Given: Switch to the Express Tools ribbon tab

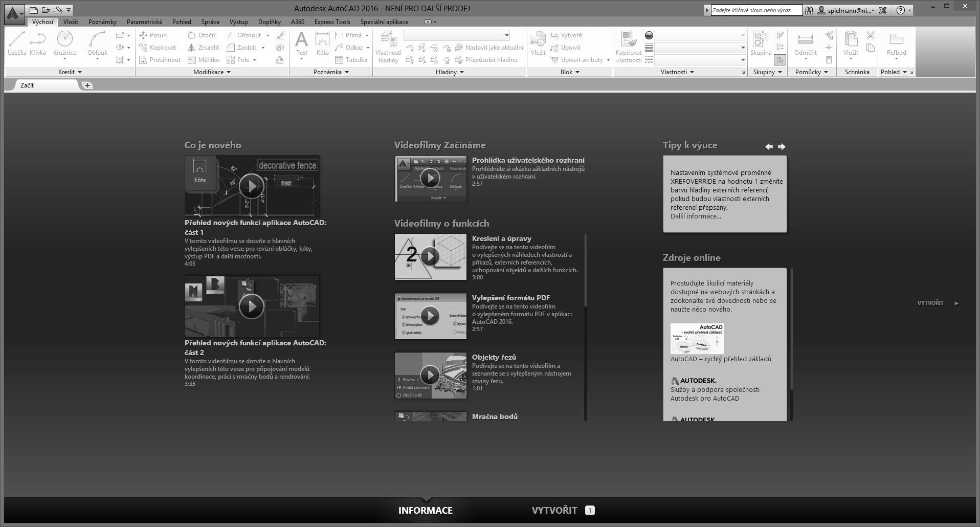Looking at the screenshot, I should pos(332,22).
